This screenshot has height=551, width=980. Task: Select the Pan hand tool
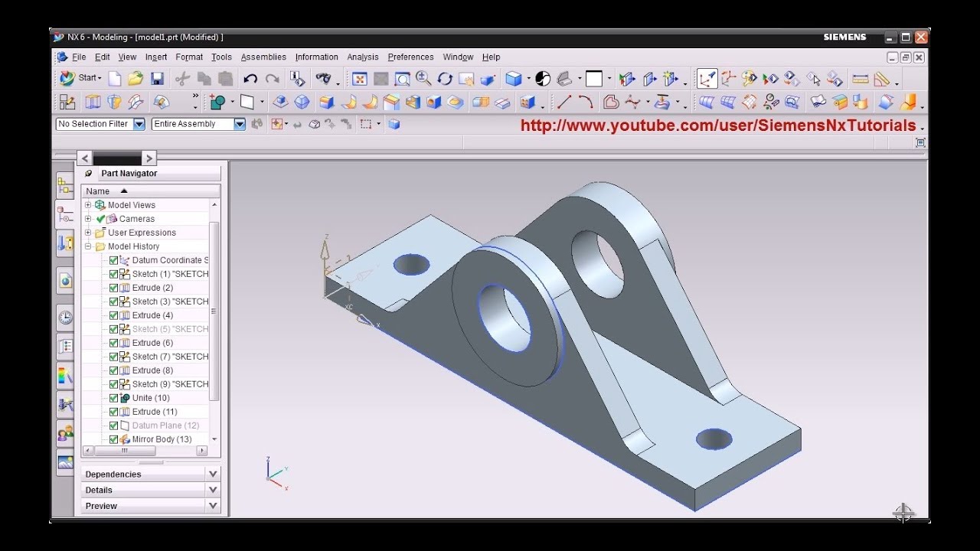[466, 78]
